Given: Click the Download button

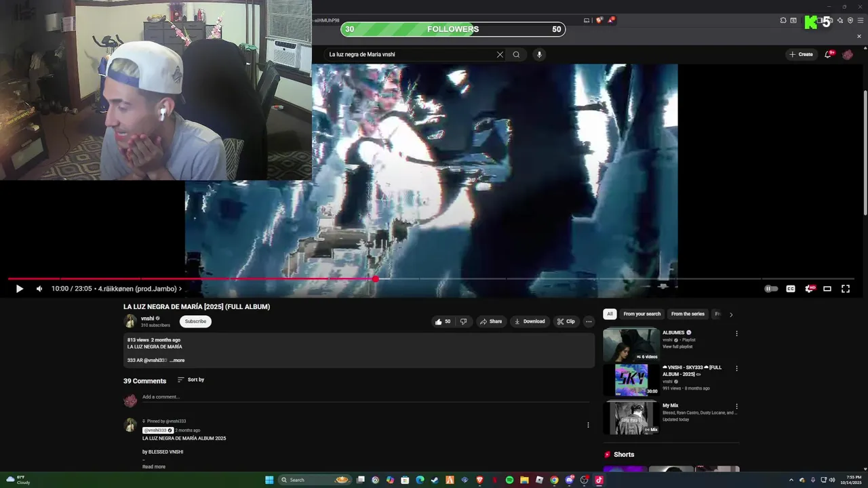Looking at the screenshot, I should (x=530, y=321).
